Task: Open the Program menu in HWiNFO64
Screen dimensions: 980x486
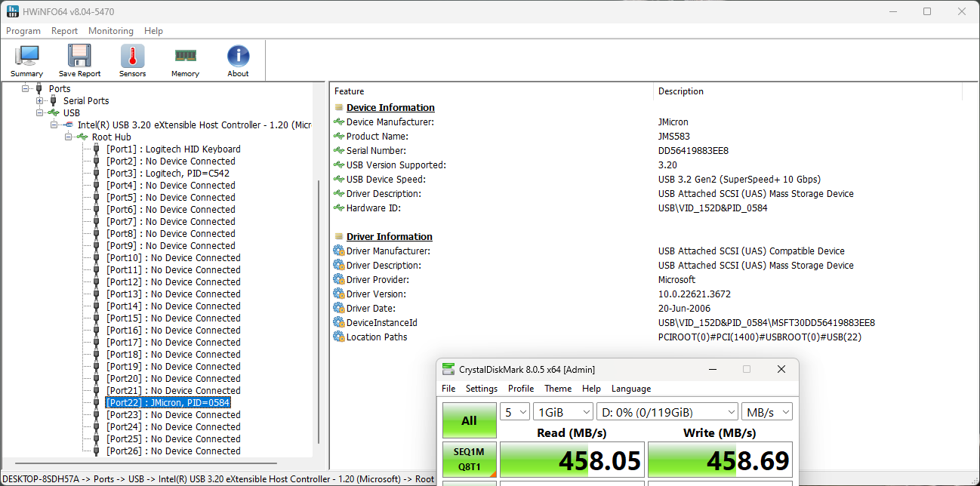Action: (x=23, y=31)
